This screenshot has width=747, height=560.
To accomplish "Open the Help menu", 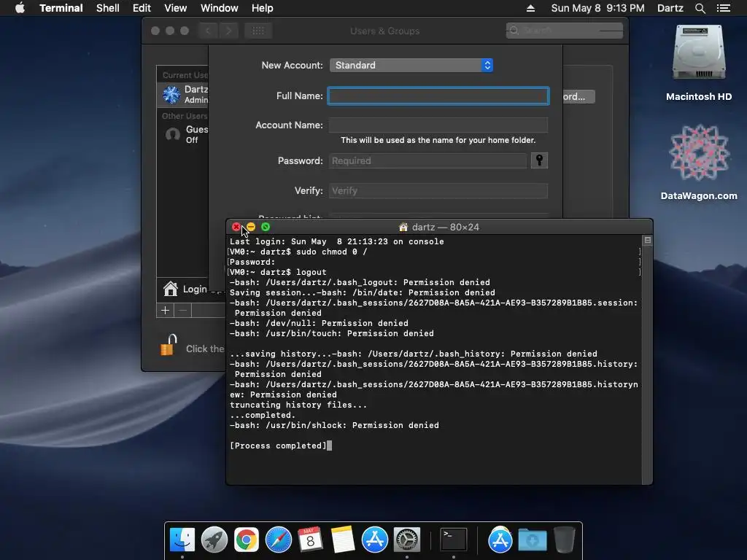I will 262,8.
